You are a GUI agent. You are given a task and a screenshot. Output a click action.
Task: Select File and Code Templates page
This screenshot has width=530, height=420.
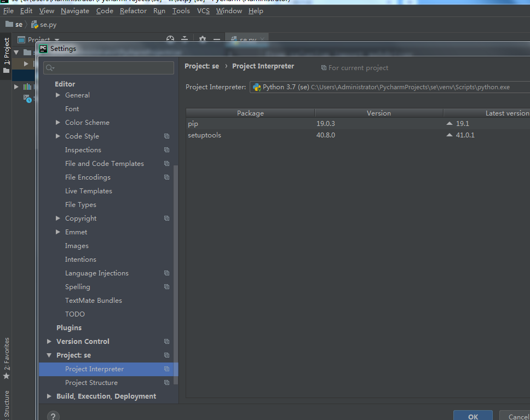(105, 164)
